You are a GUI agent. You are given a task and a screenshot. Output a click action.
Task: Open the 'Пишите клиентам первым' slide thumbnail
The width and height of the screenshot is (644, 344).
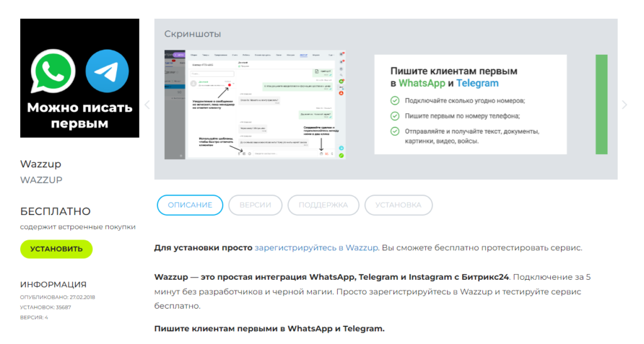[x=470, y=104]
